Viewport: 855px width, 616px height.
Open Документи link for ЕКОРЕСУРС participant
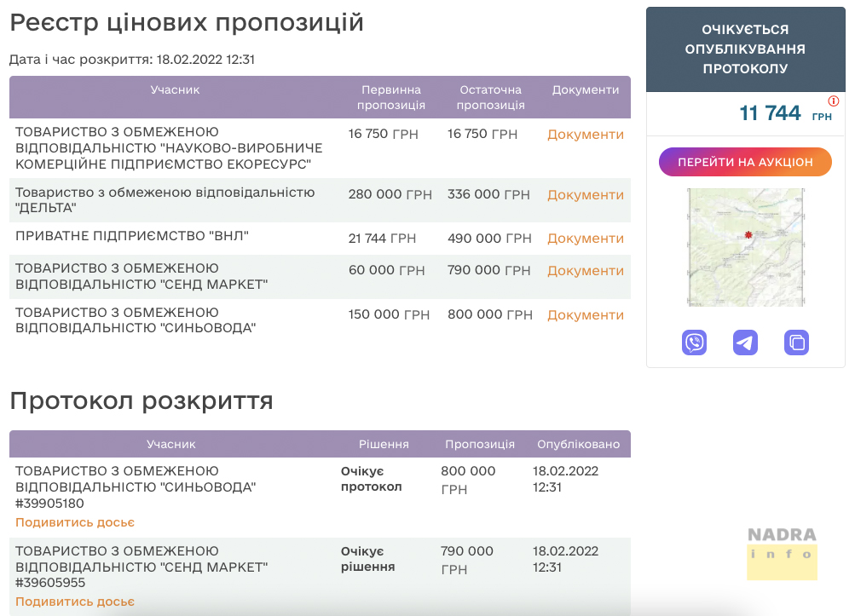point(585,135)
